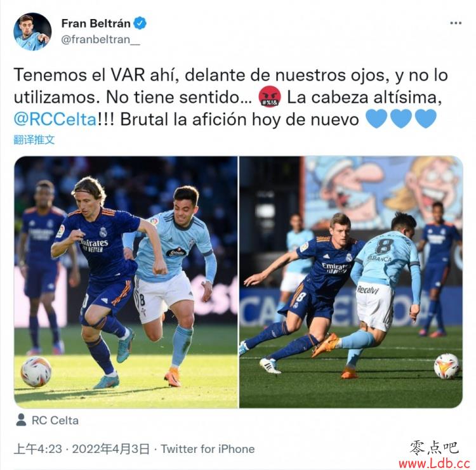Image resolution: width=476 pixels, height=470 pixels.
Task: Open the @franbeltran__ handle
Action: 100,39
